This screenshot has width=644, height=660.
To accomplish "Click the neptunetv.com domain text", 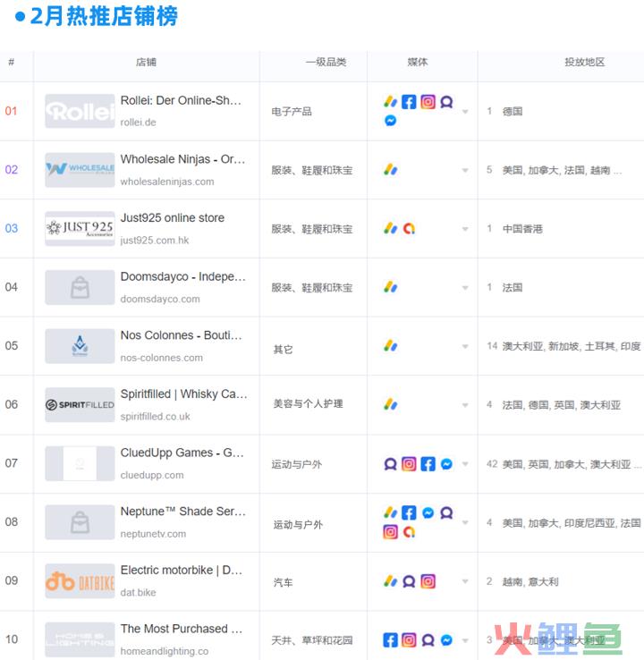I will pos(153,534).
